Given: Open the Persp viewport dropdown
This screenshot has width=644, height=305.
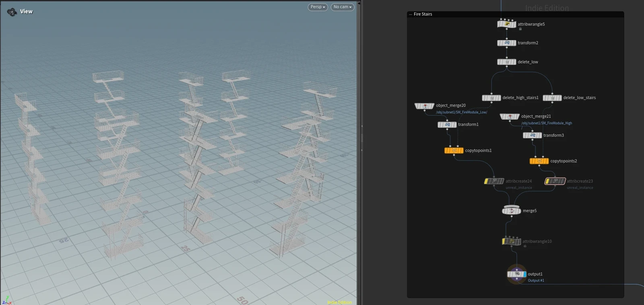Looking at the screenshot, I should click(x=318, y=7).
